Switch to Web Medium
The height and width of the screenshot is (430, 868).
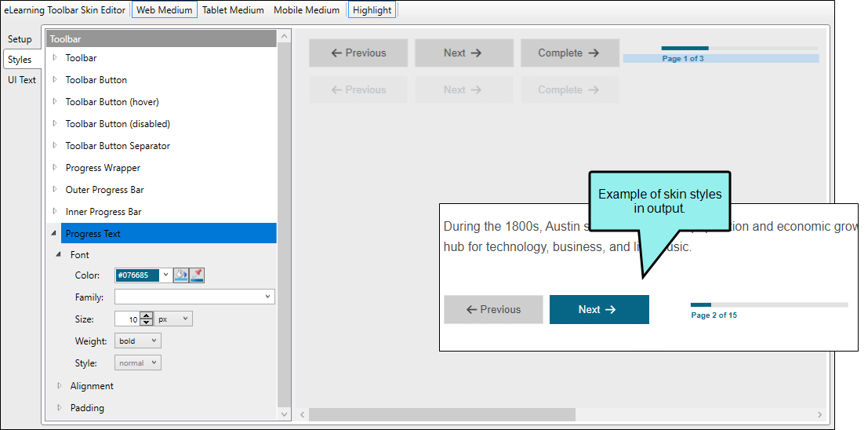(x=165, y=10)
